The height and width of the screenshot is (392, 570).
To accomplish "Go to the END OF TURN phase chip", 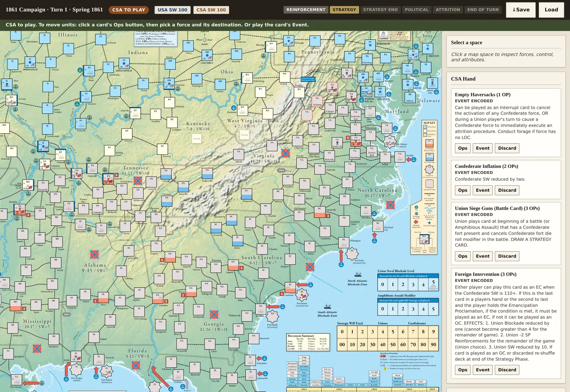I will click(x=483, y=10).
